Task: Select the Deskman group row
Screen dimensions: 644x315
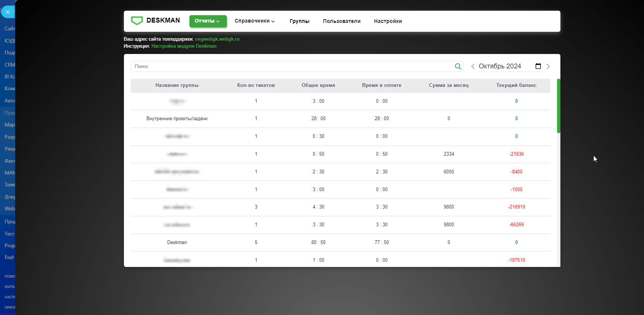Action: click(177, 243)
